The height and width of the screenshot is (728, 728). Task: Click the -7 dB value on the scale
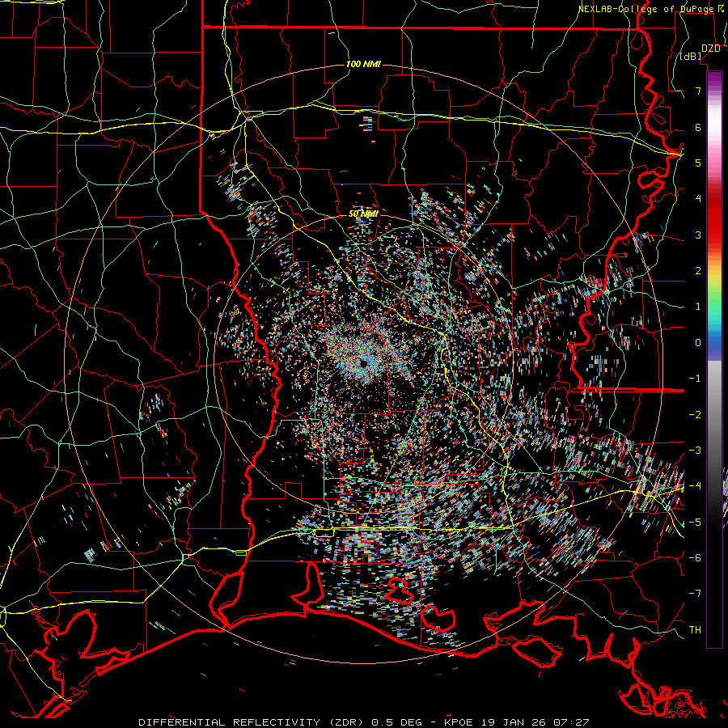[695, 594]
